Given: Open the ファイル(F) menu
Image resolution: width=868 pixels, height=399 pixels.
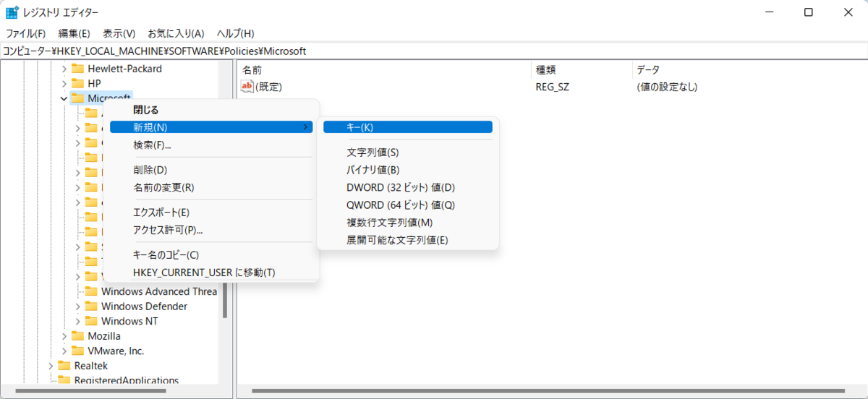Looking at the screenshot, I should (26, 33).
